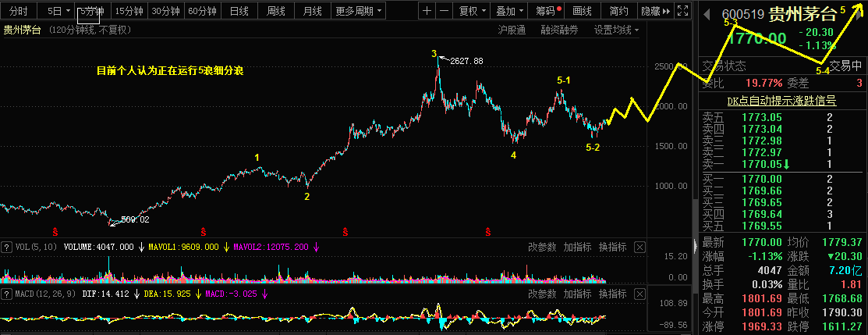
Task: Click VOL panel 换指标 link
Action: 612,248
